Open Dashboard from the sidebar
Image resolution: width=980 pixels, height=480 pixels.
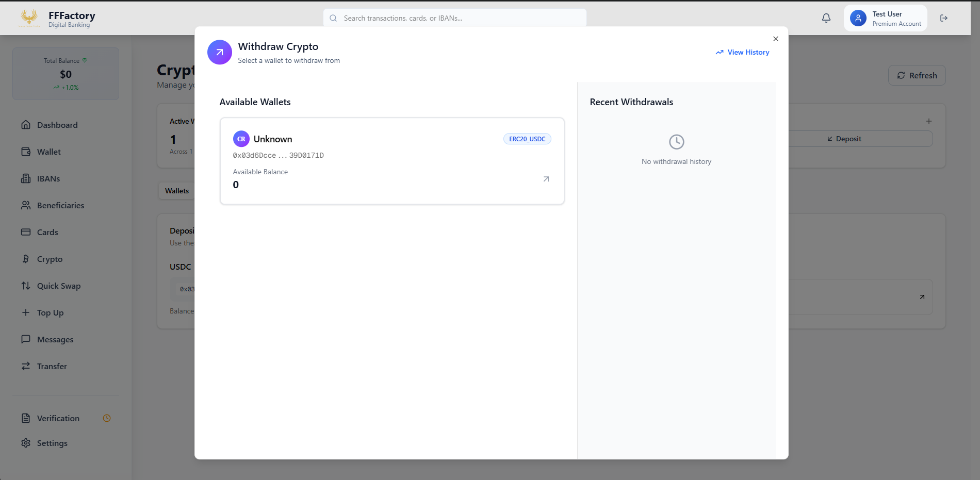click(x=57, y=125)
